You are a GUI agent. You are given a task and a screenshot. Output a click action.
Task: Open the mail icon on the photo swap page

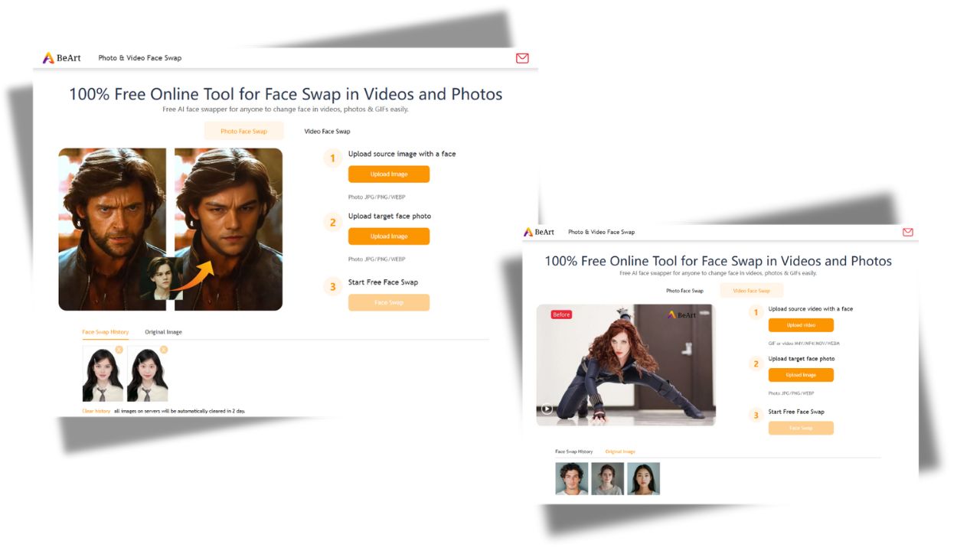tap(522, 58)
